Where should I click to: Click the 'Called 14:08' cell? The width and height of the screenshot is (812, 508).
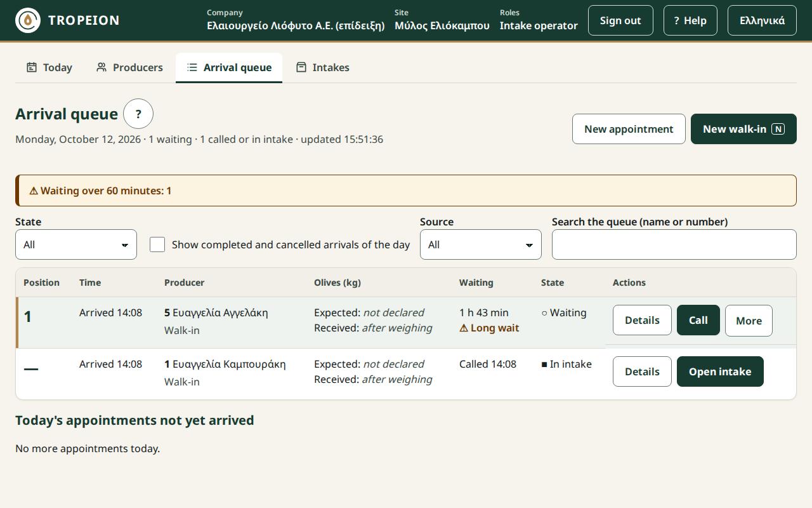488,364
